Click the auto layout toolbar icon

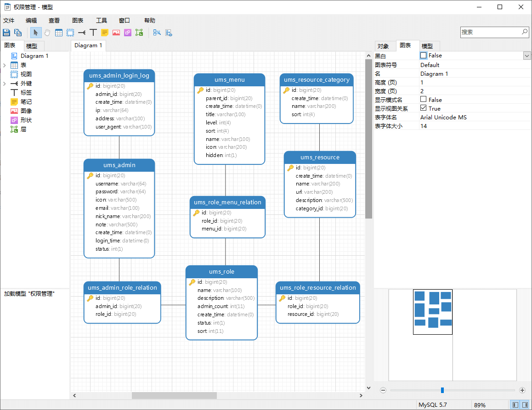point(157,33)
